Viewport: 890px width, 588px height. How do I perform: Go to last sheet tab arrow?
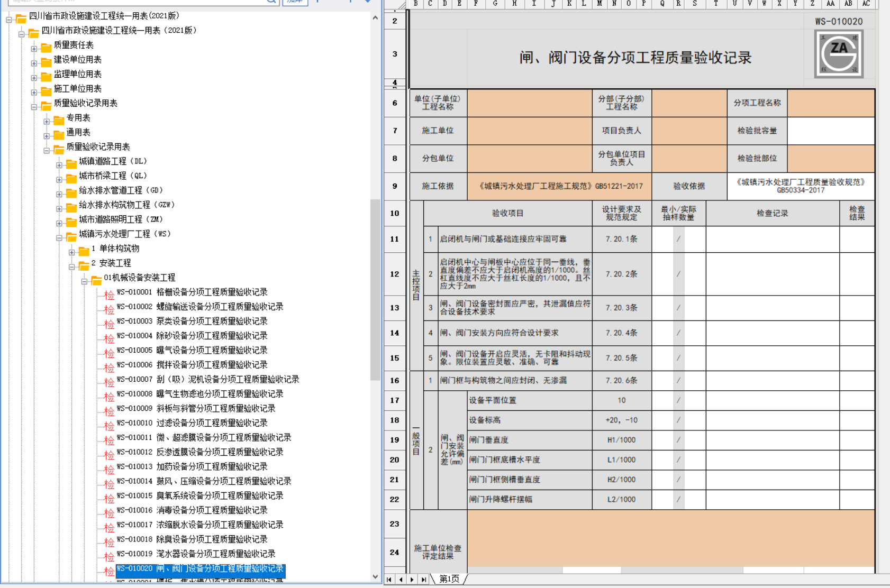click(424, 580)
